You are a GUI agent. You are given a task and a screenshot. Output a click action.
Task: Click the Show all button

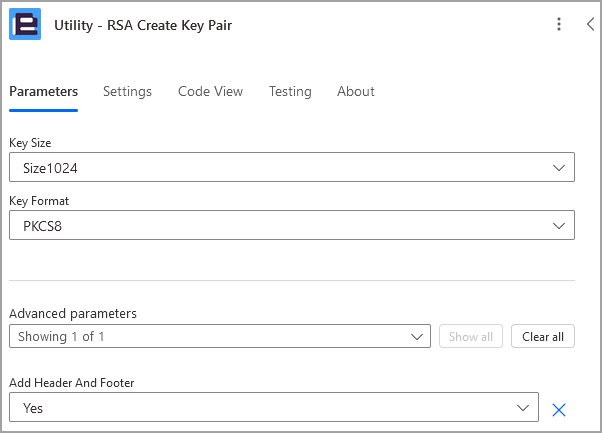470,337
